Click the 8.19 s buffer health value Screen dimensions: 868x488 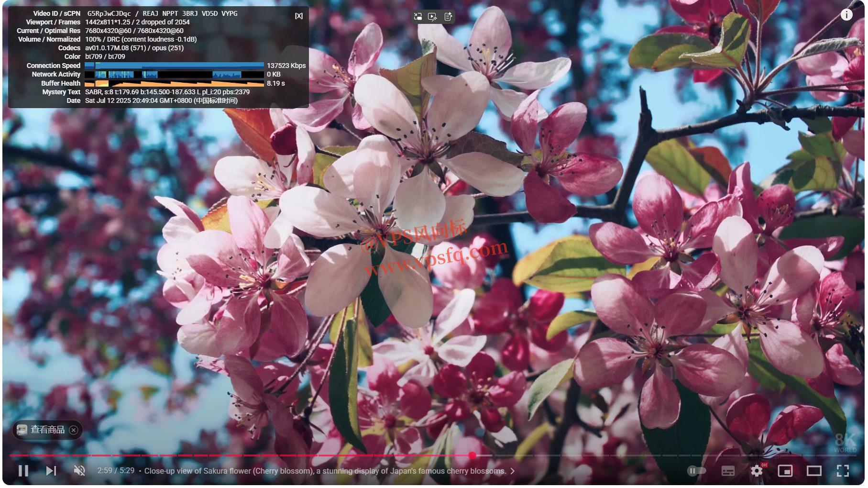[x=276, y=83]
